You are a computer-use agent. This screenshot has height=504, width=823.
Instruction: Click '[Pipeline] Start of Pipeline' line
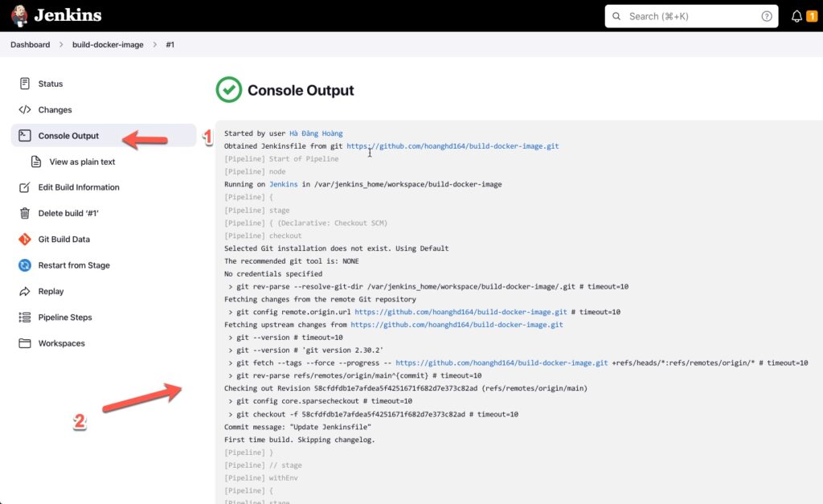click(x=281, y=158)
